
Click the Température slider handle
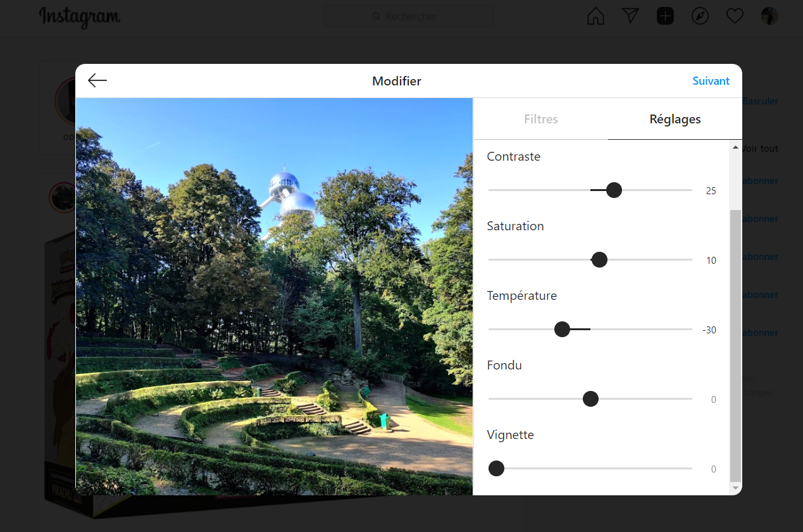point(562,329)
